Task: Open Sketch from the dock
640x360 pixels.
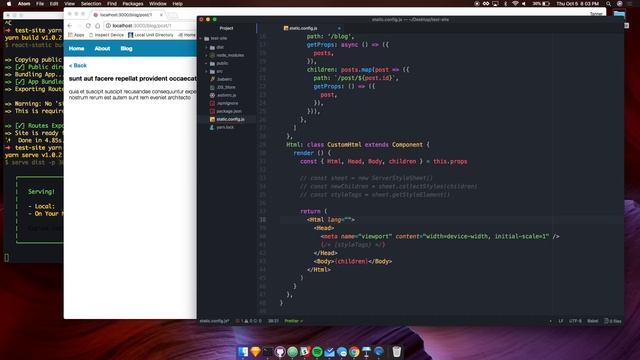Action: (256, 351)
